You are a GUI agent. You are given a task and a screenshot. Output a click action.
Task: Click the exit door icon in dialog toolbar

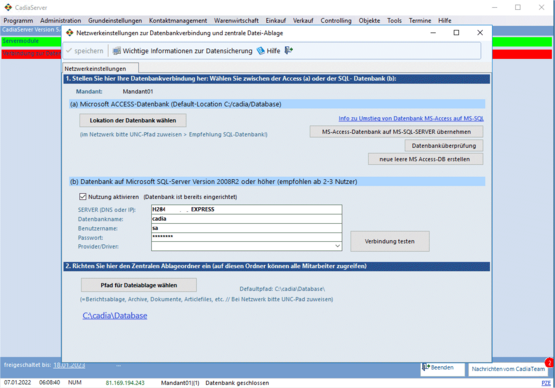289,51
